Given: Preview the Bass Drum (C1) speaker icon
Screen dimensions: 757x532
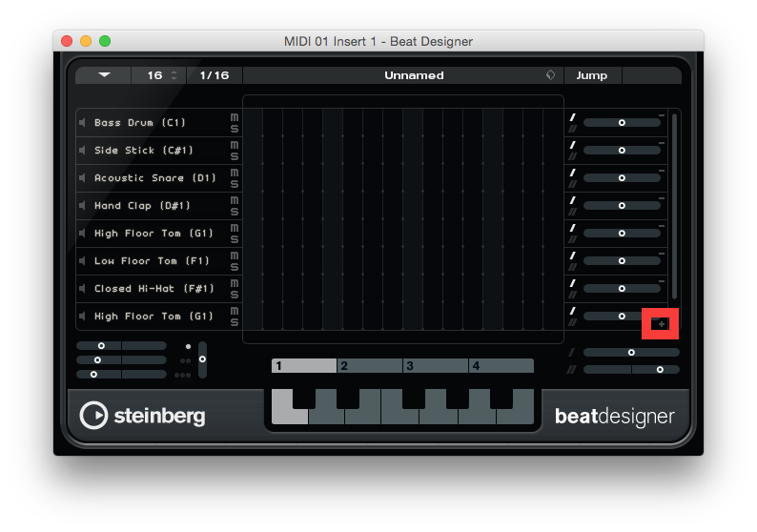Looking at the screenshot, I should (83, 123).
